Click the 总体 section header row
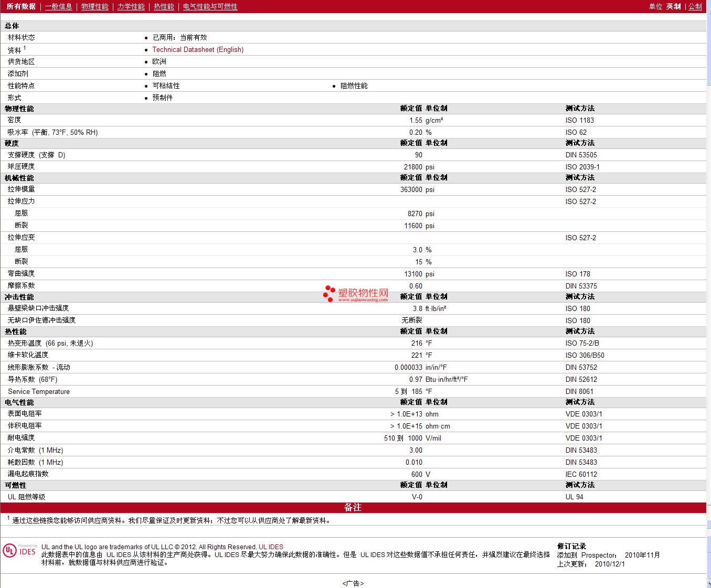711x588 pixels. 12,26
